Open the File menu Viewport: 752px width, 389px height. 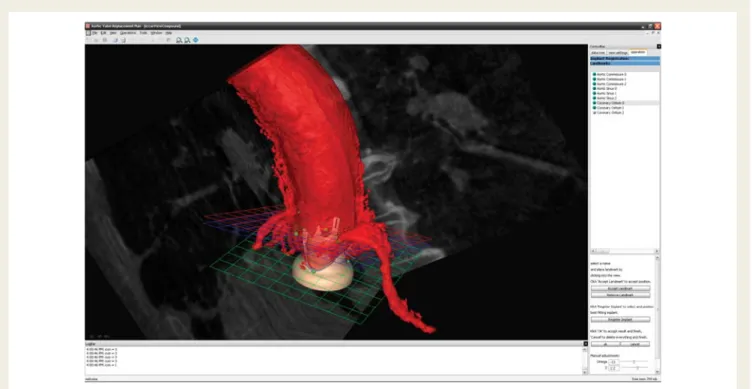pos(95,33)
